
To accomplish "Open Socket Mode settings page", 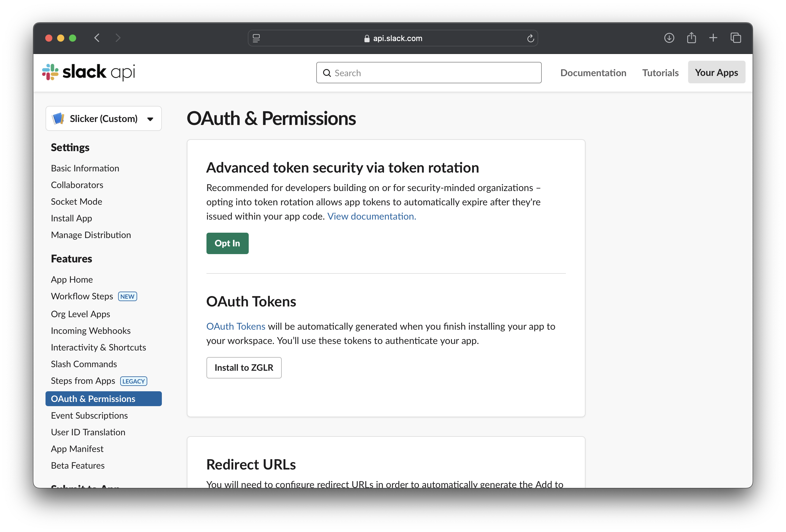I will click(76, 201).
